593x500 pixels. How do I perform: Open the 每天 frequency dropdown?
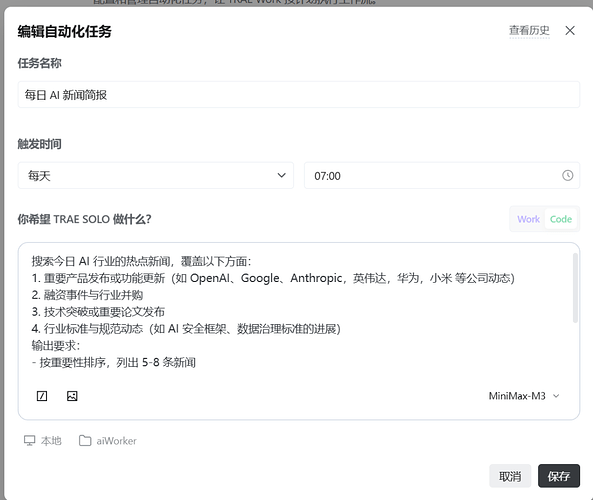[155, 175]
